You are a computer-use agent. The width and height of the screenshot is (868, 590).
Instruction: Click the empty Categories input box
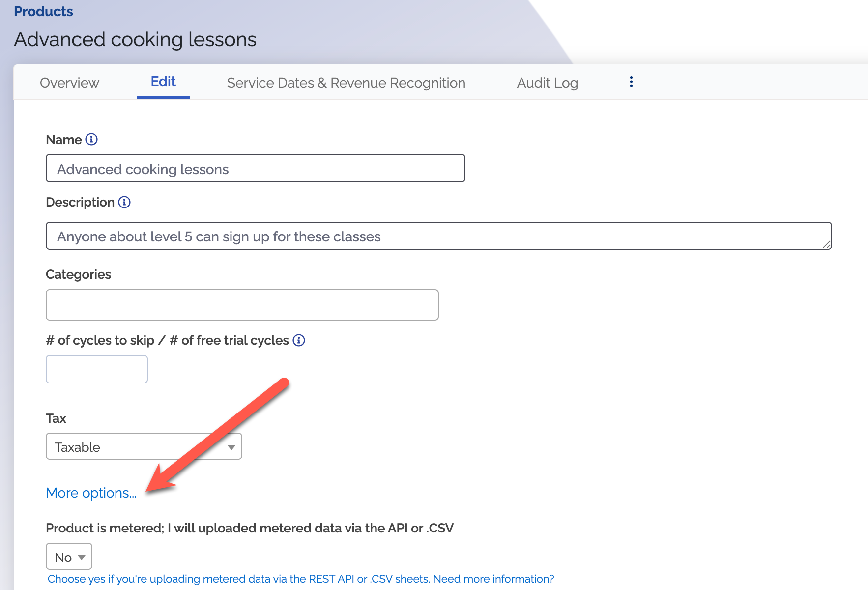[x=242, y=305]
